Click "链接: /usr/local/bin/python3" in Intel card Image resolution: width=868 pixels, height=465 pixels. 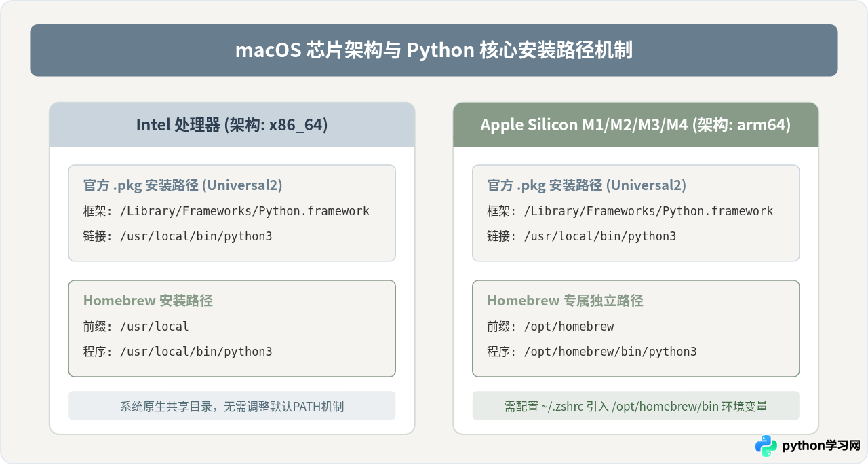(178, 236)
